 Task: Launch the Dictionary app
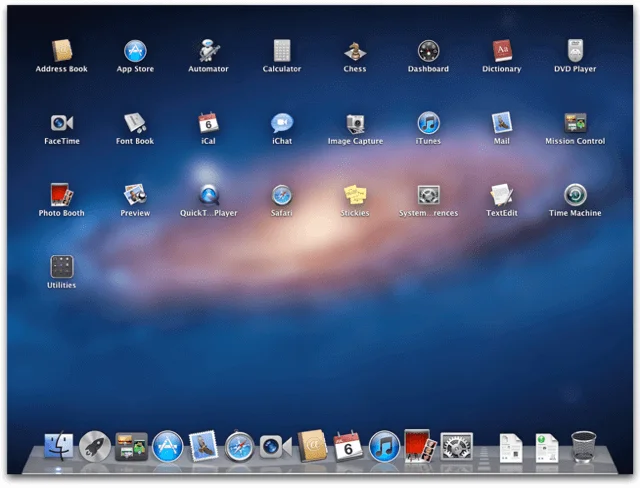(501, 51)
